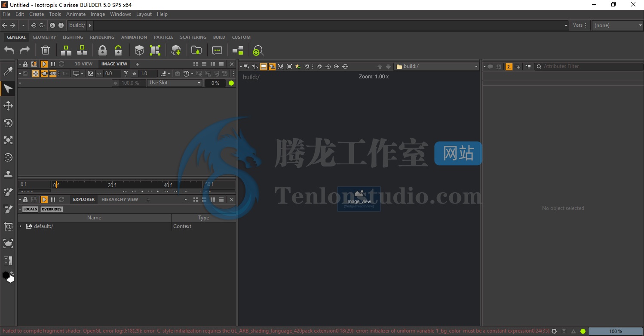Open the Vars (none) dropdown
Screen dimensions: 644x336
(617, 25)
